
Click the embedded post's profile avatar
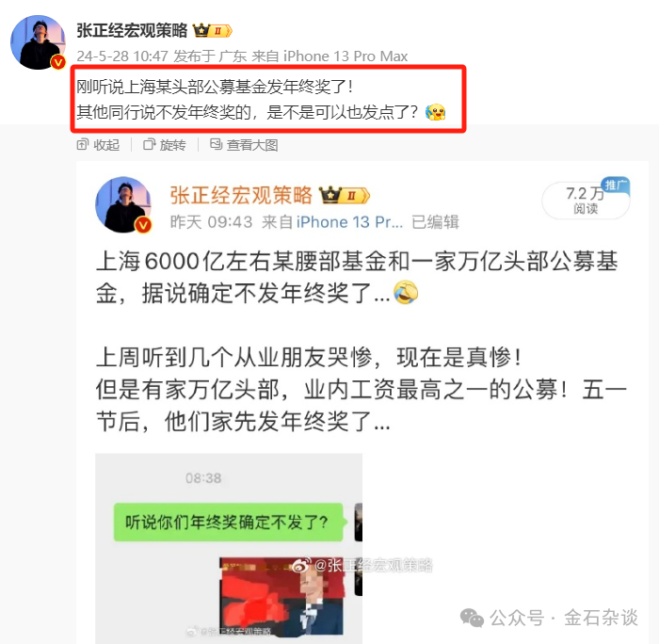(123, 204)
